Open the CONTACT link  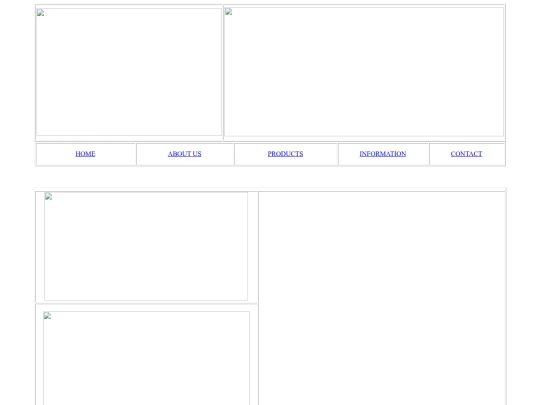pos(466,154)
